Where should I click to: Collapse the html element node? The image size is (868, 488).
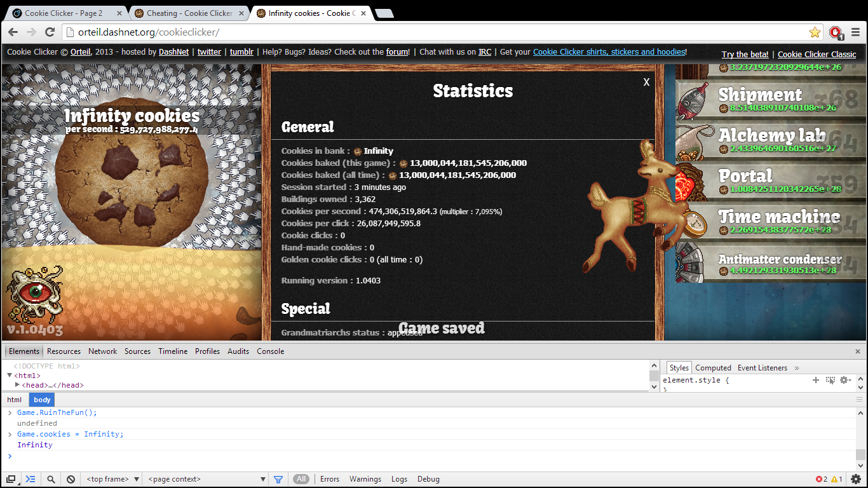click(10, 376)
